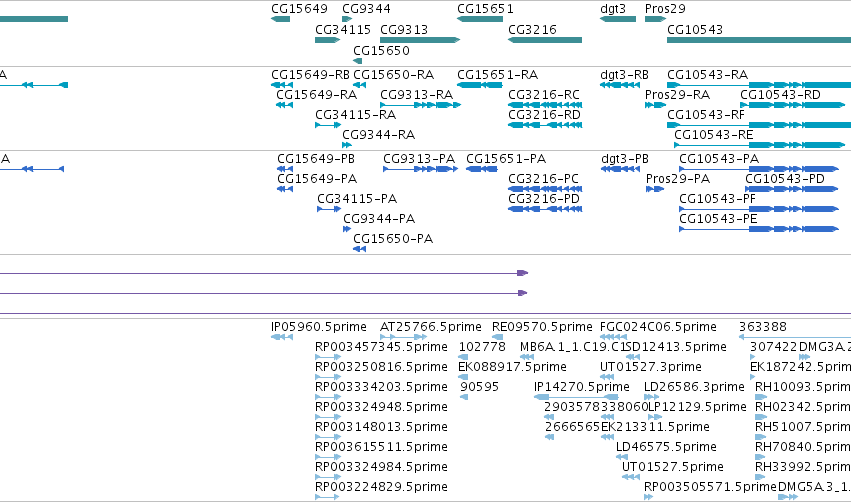Select protein CG15650-PA
This screenshot has height=502, width=851.
pos(359,249)
